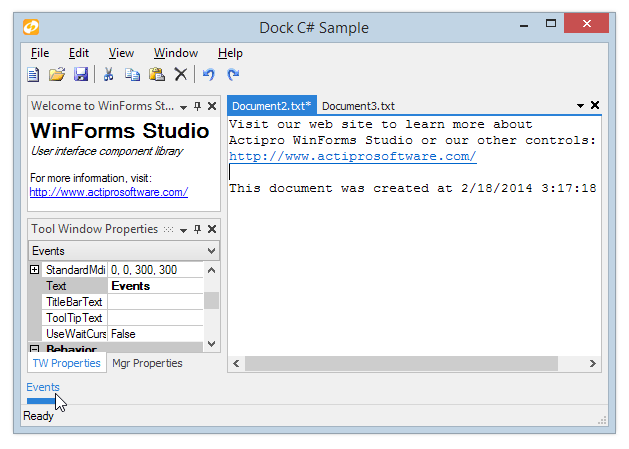
Task: Open the Help menu
Action: [230, 53]
